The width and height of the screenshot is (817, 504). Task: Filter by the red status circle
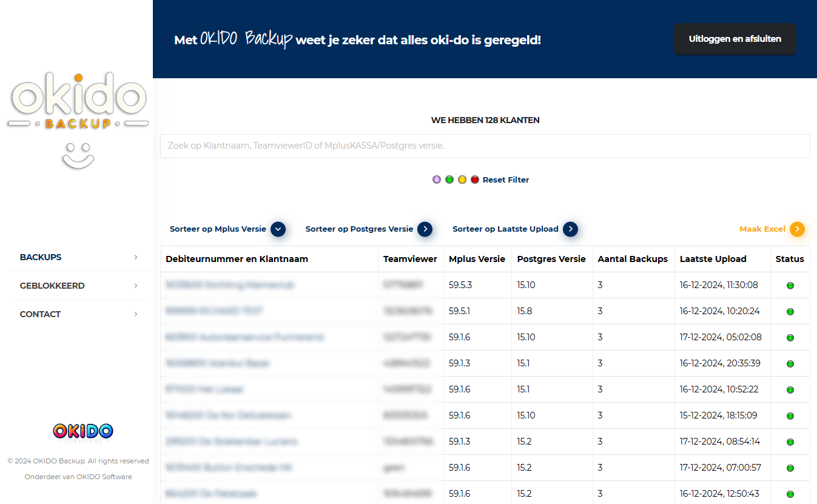pos(475,180)
